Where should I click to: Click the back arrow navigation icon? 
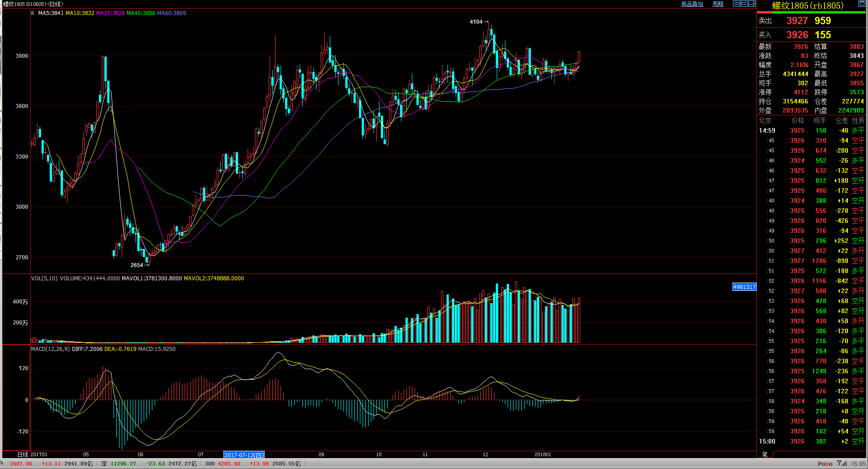[736, 4]
